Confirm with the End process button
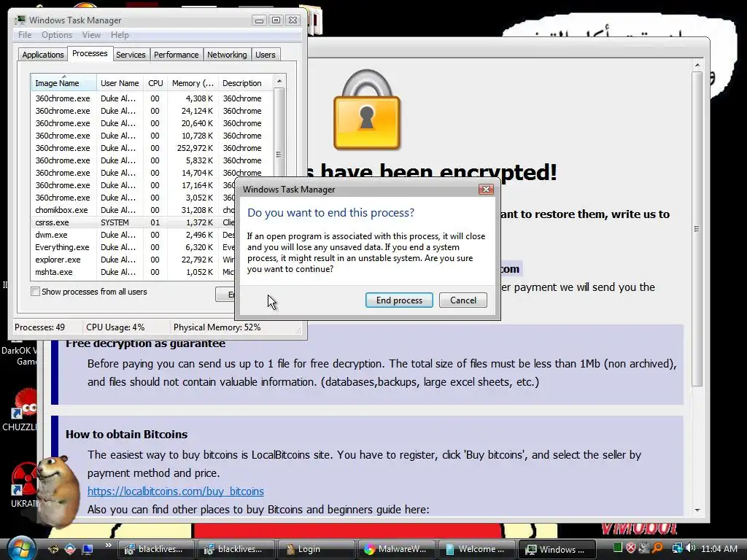747x560 pixels. coord(399,300)
